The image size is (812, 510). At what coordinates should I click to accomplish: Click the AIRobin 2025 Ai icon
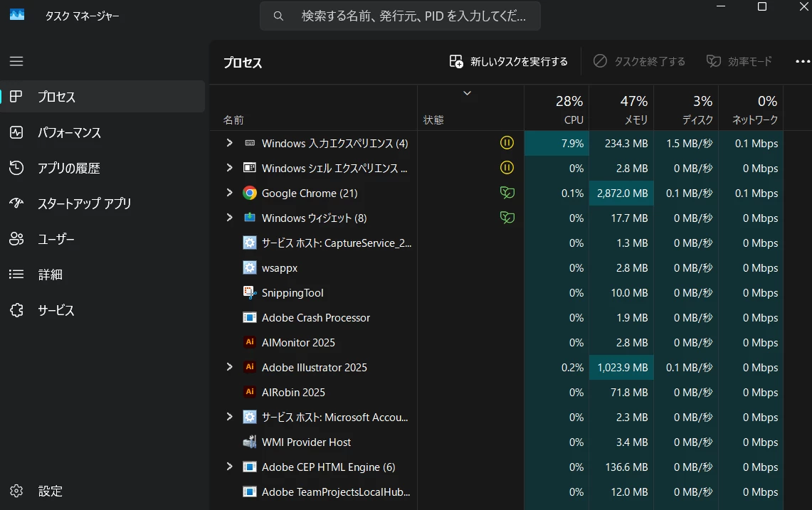coord(250,392)
